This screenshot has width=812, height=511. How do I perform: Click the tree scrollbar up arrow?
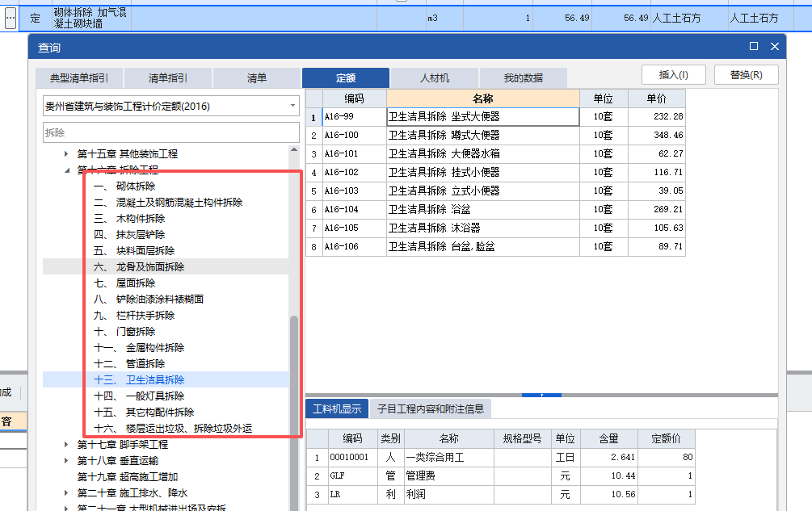(x=294, y=149)
